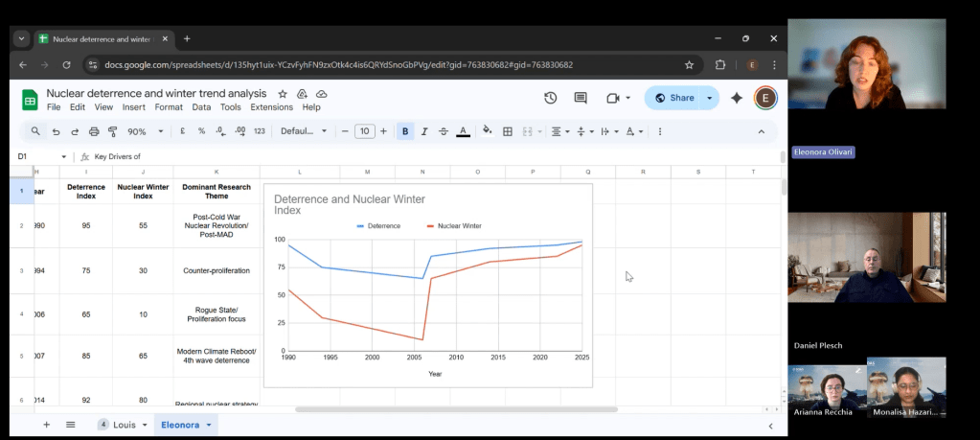Toggle italic formatting
980x440 pixels.
coord(424,131)
